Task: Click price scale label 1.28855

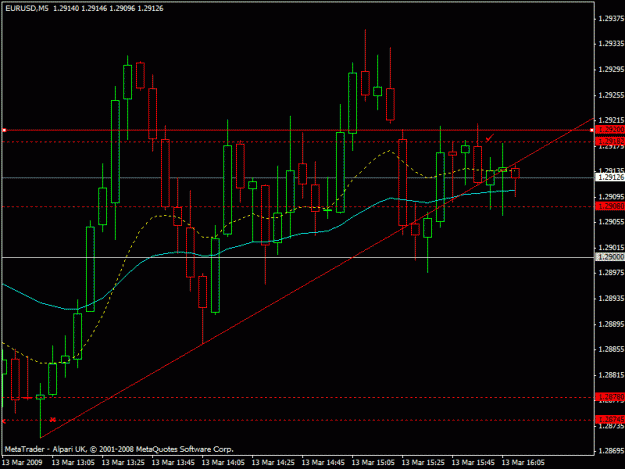Action: (x=611, y=349)
